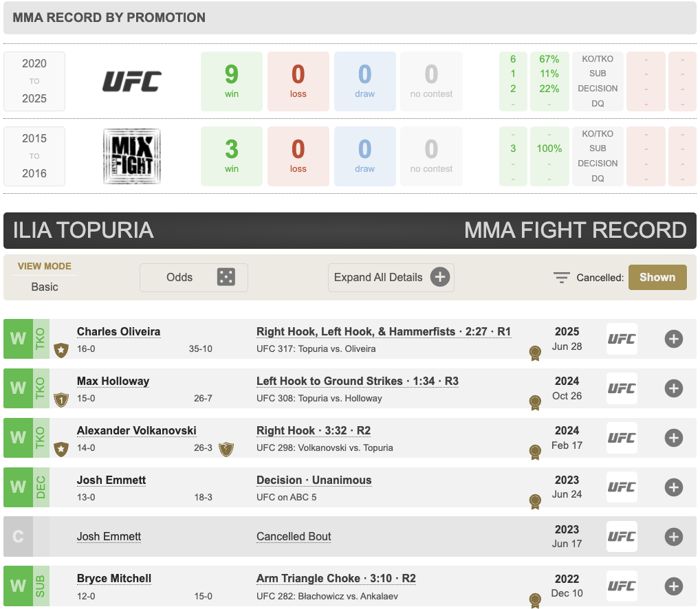
Task: Expand details for Max Holloway fight
Action: (674, 388)
